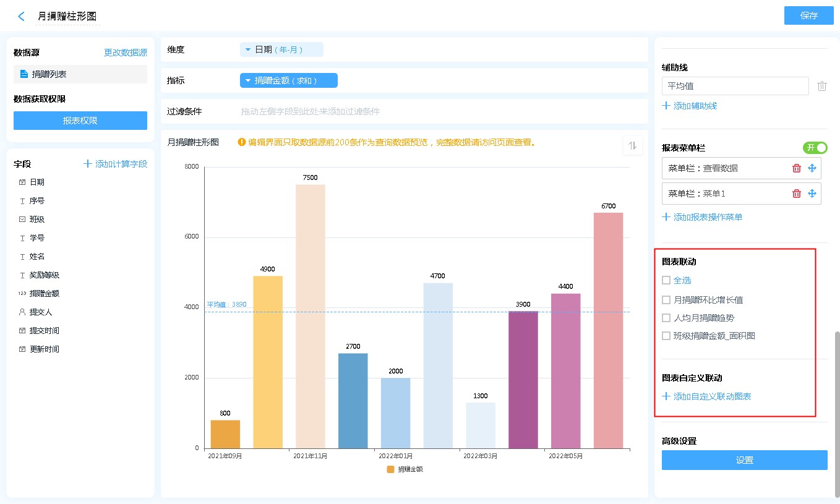The image size is (840, 504).
Task: Click the 捐赠列表 data source icon
Action: point(24,74)
